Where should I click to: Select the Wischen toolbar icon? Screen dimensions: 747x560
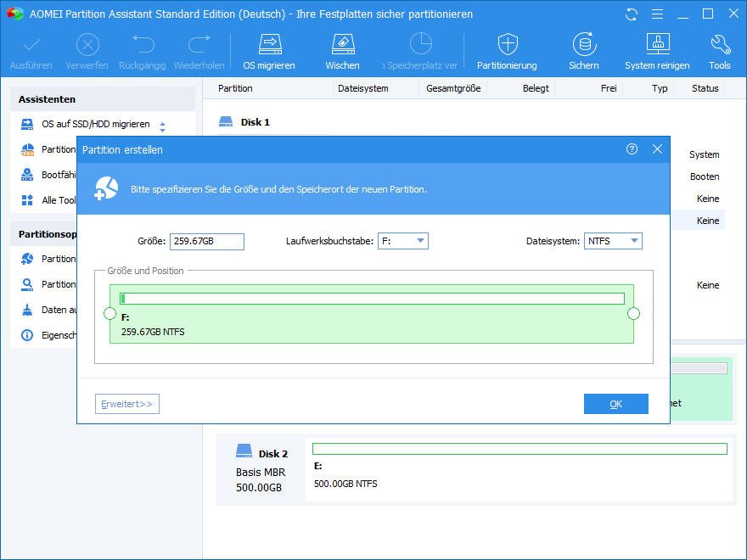coord(342,45)
